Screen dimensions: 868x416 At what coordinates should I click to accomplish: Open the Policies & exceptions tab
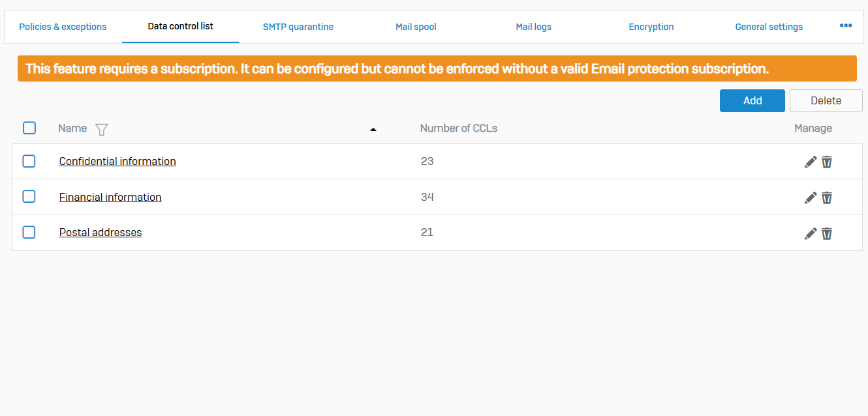pyautogui.click(x=63, y=27)
